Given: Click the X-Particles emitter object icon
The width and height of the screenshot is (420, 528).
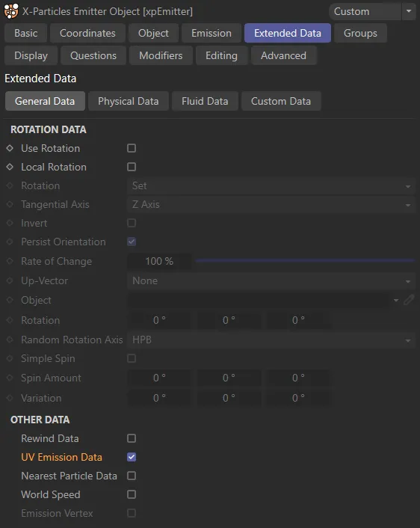Looking at the screenshot, I should click(x=11, y=11).
